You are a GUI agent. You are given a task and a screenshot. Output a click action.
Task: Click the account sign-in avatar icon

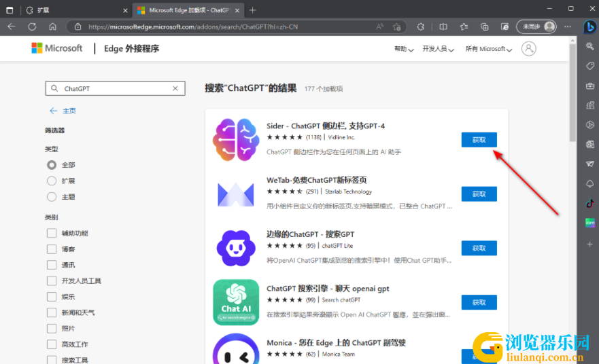click(529, 49)
